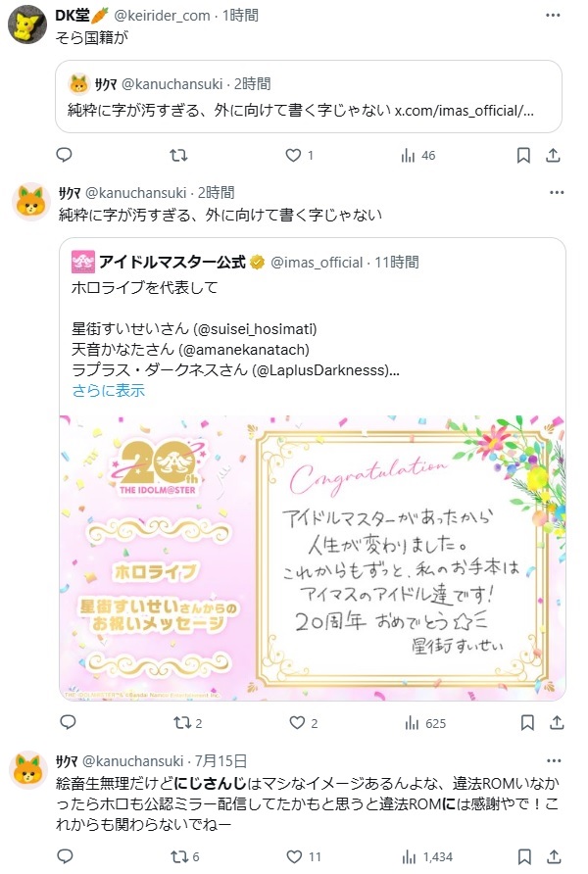Repost the post with 6 reposts
Viewport: 588px width, 874px height.
(x=184, y=856)
